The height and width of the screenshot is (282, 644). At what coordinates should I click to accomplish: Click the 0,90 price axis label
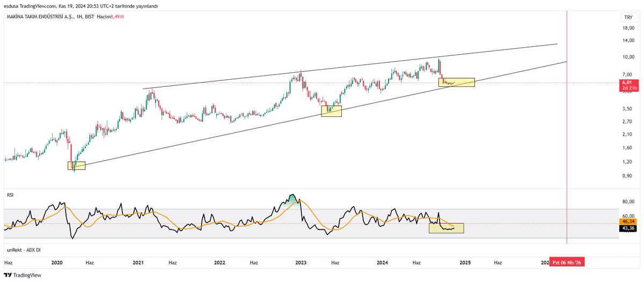tap(627, 176)
